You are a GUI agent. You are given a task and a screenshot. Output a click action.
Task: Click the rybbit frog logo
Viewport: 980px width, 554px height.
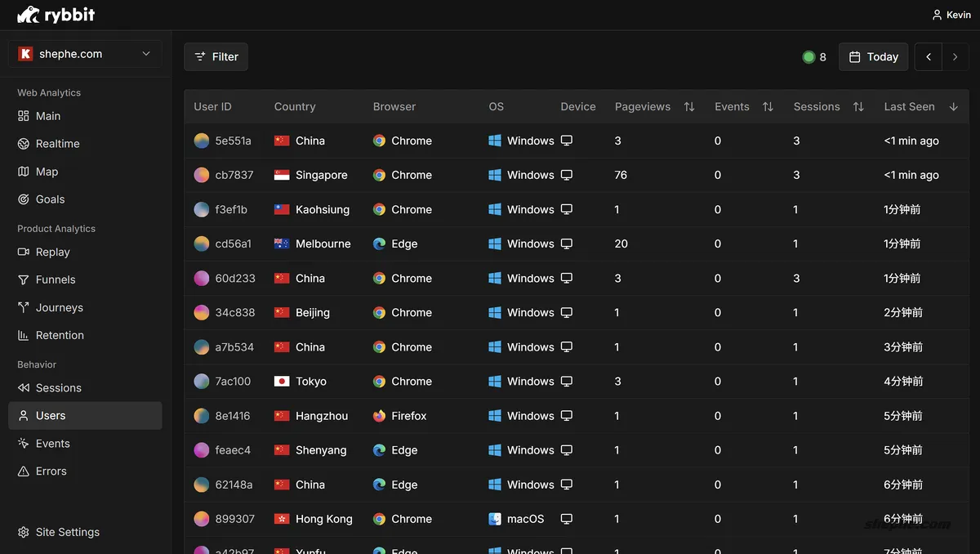(29, 15)
